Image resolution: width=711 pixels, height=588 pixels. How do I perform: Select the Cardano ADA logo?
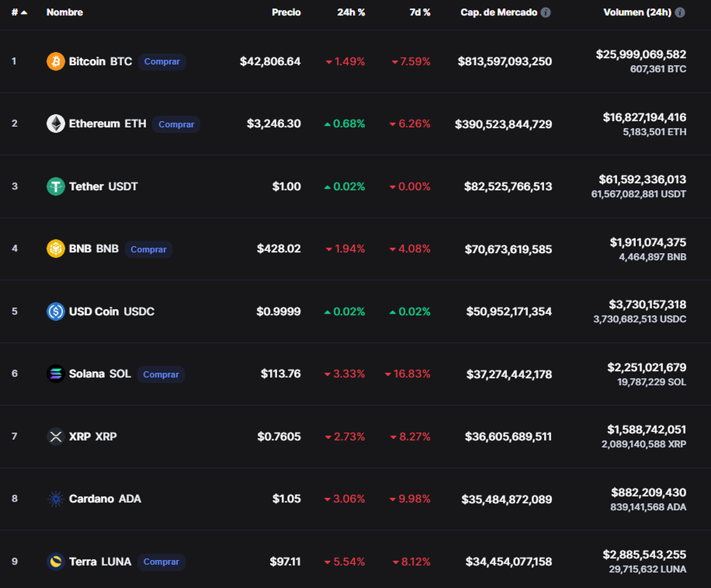click(x=55, y=498)
